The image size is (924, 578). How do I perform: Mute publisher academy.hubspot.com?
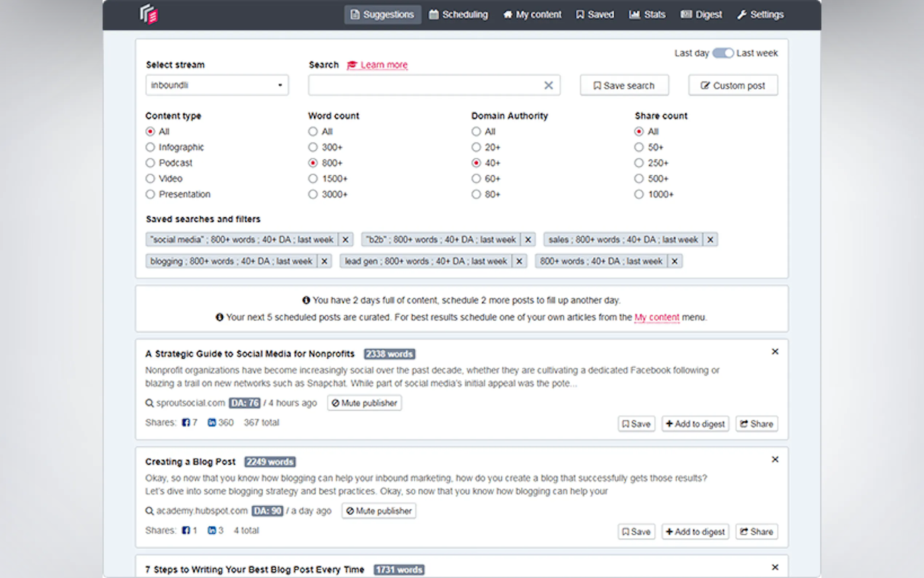[379, 511]
